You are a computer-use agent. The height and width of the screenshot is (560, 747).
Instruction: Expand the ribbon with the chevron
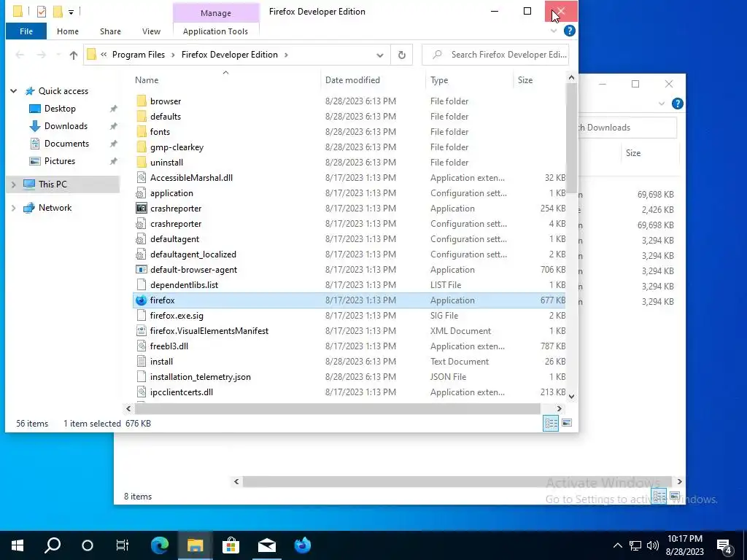click(x=554, y=31)
